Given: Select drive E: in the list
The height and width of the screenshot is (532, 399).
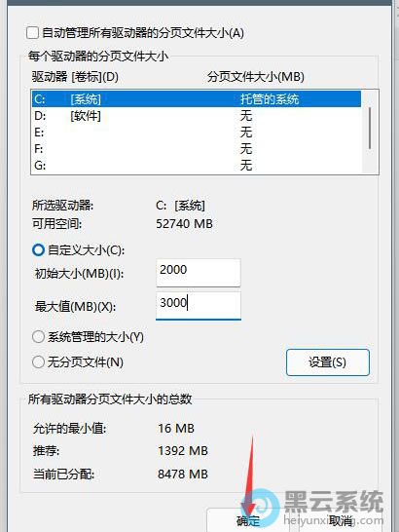Looking at the screenshot, I should pos(197,132).
